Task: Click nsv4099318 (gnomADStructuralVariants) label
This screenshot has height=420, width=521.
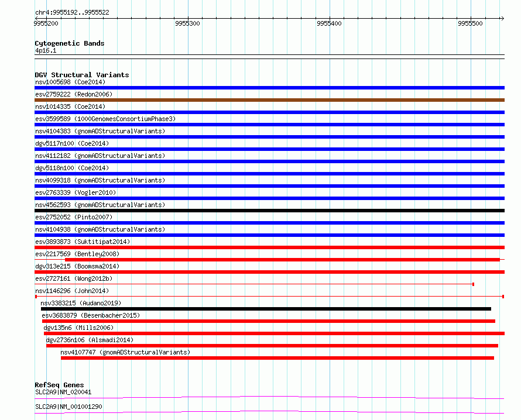Action: [x=100, y=180]
